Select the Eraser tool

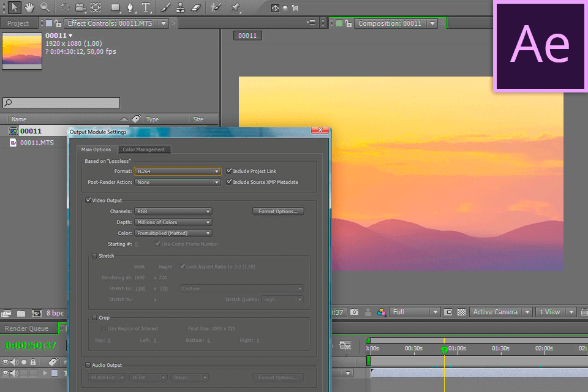point(196,7)
